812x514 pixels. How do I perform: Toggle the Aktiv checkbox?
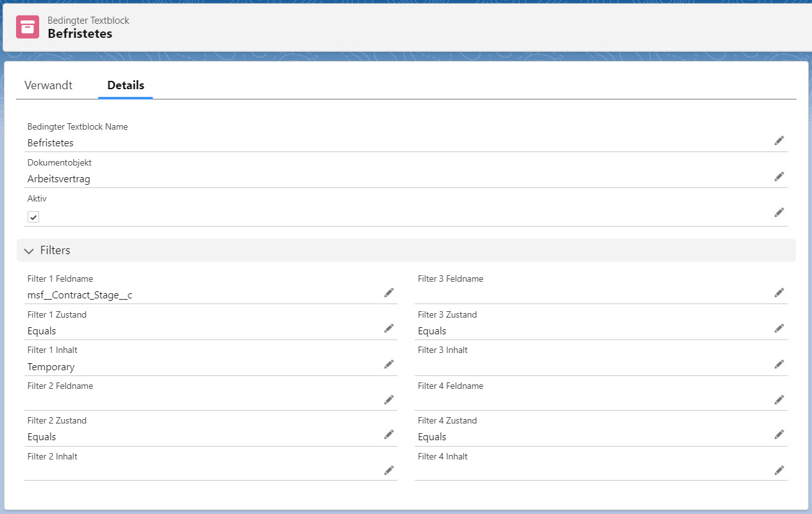33,217
